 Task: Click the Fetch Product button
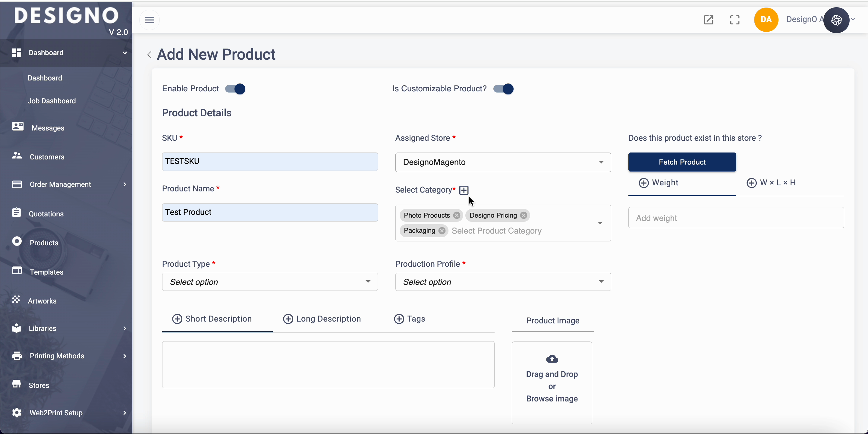point(682,162)
